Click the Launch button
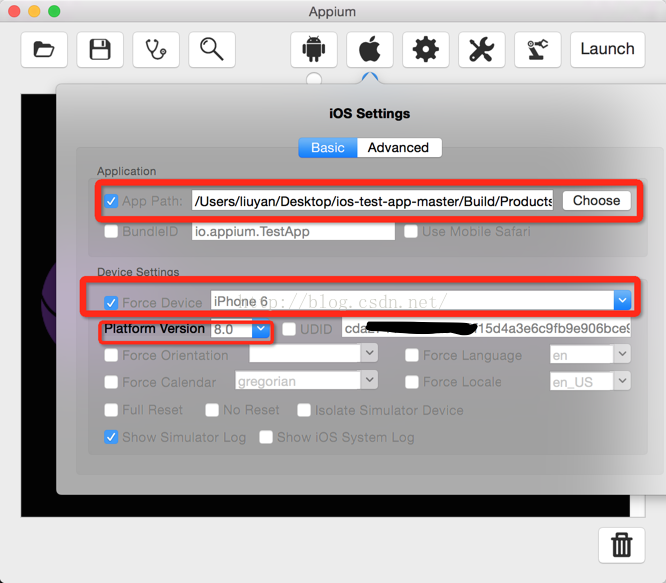Viewport: 666px width, 583px height. 608,49
